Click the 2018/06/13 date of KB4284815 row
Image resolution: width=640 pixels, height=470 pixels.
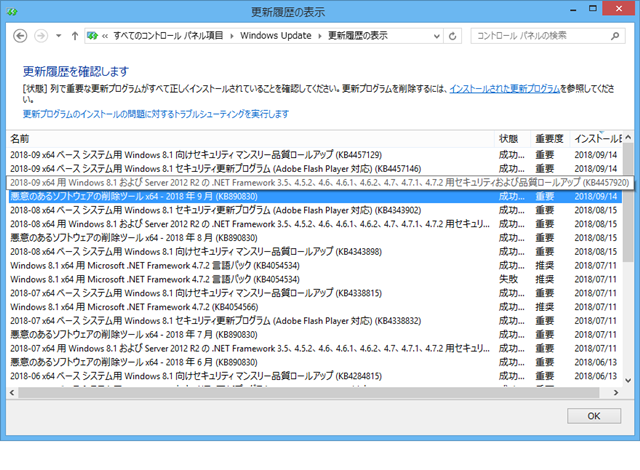click(596, 376)
